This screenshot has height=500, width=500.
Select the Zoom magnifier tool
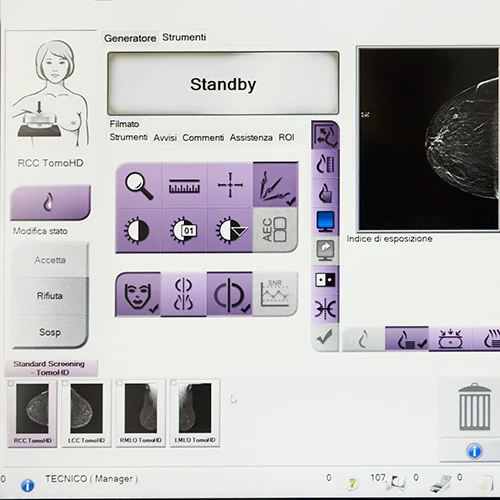click(138, 185)
